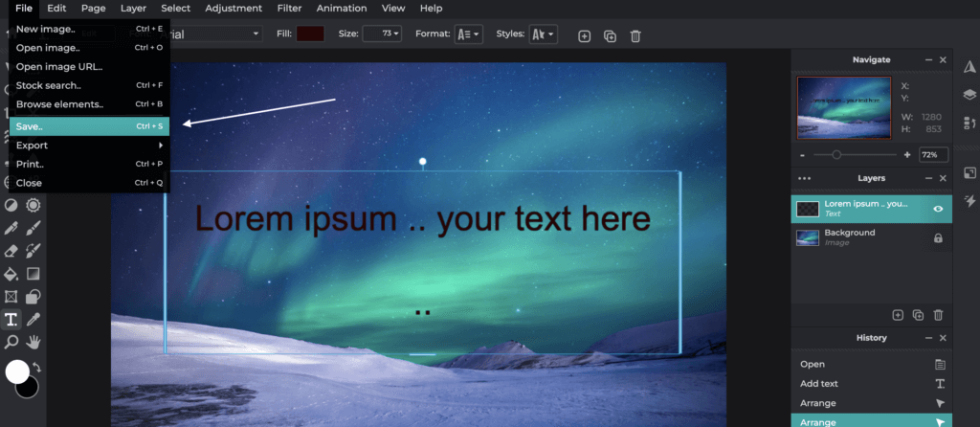Close the Navigate panel
This screenshot has height=427, width=980.
pos(943,60)
